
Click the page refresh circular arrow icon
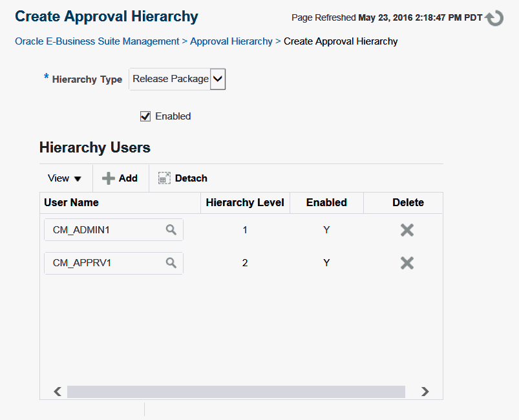tap(495, 18)
